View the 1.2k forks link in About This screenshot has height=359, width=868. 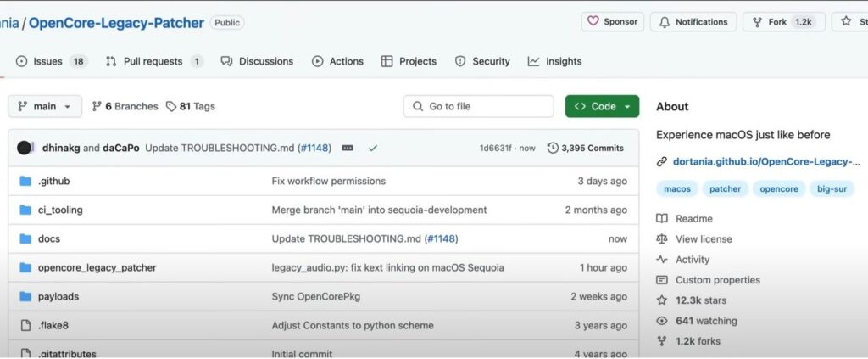pos(698,341)
